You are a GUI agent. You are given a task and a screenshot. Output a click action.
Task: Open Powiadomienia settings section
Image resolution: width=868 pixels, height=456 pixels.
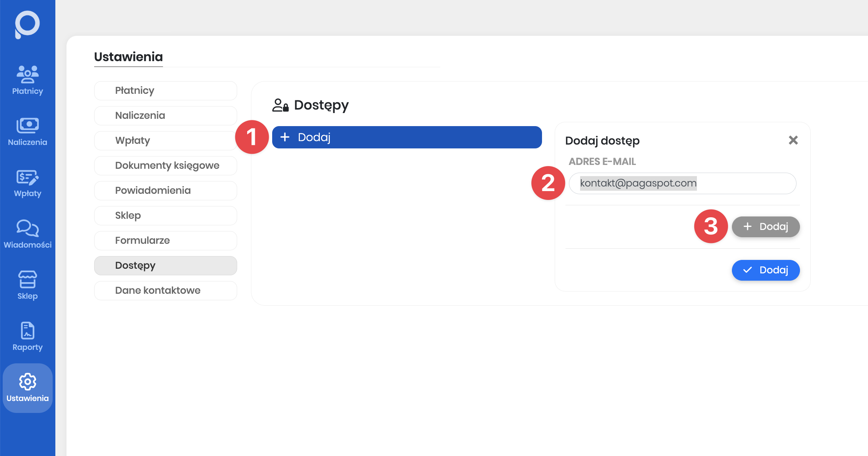coord(165,191)
